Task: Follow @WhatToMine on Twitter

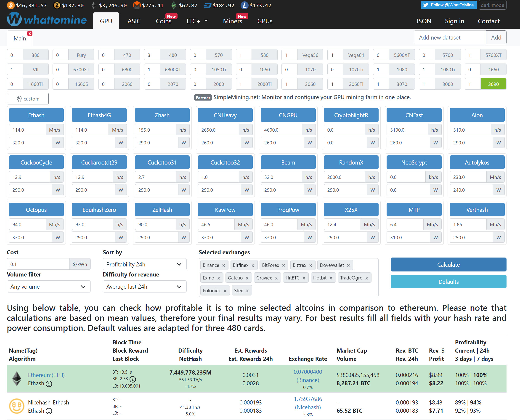Action: pos(449,5)
